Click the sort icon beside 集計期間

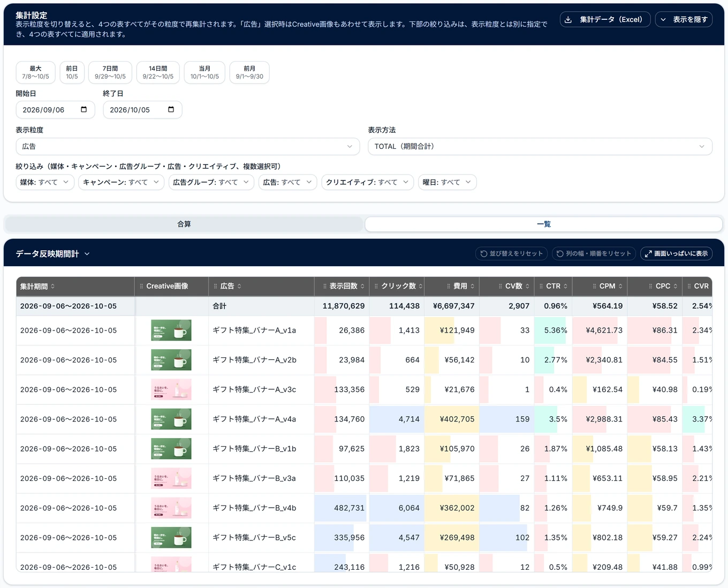point(52,287)
